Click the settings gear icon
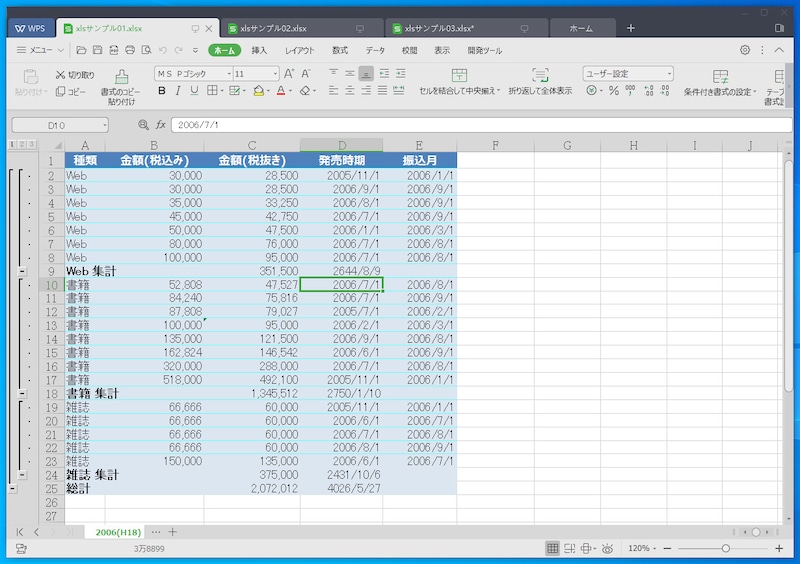Image resolution: width=800 pixels, height=564 pixels. point(745,50)
